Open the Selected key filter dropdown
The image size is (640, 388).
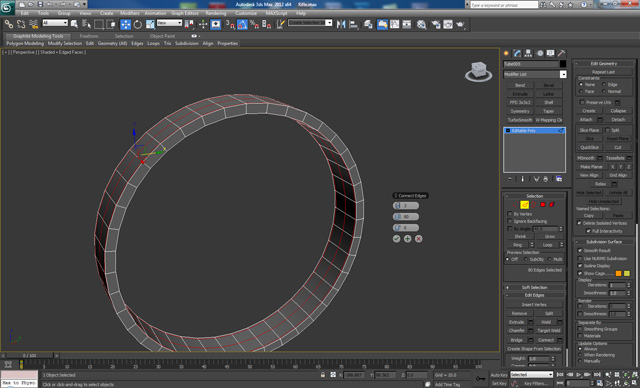click(531, 375)
